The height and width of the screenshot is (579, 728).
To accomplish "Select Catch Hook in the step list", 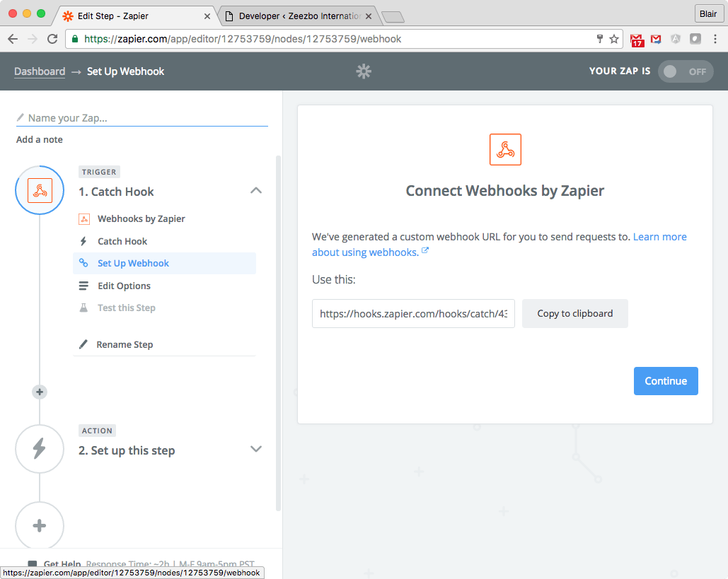I will (x=122, y=241).
